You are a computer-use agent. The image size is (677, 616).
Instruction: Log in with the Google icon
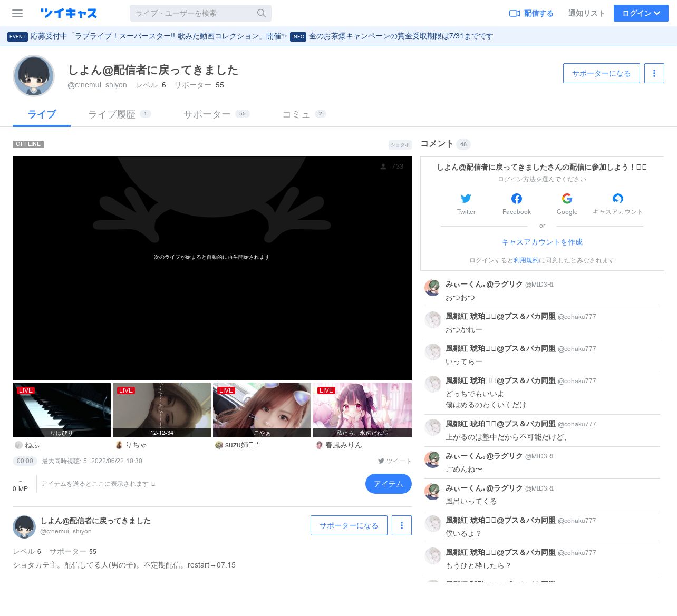point(567,199)
